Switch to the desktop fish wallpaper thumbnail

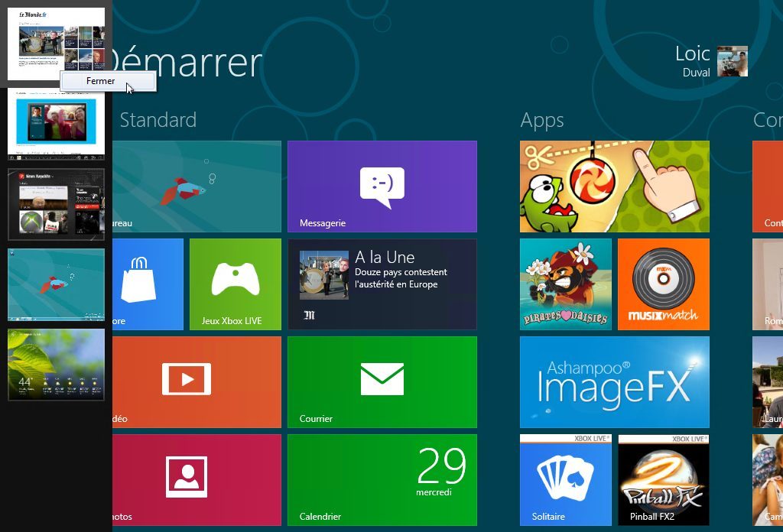point(56,284)
